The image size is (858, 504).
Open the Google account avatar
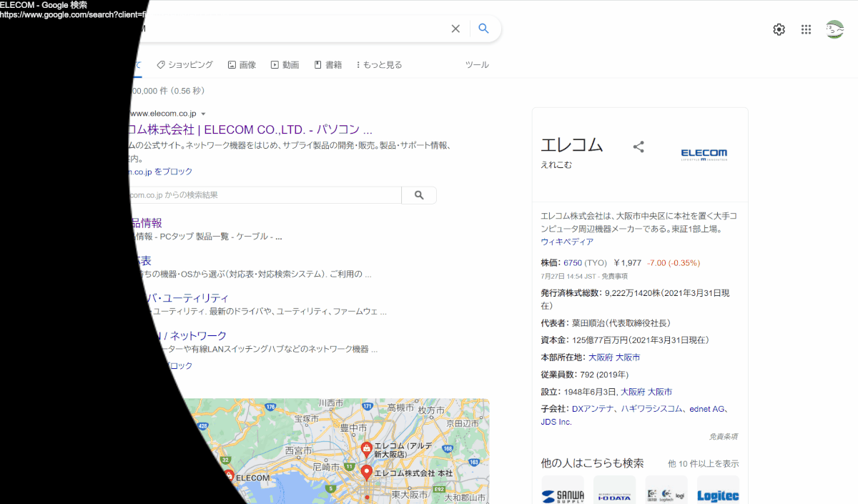tap(835, 29)
